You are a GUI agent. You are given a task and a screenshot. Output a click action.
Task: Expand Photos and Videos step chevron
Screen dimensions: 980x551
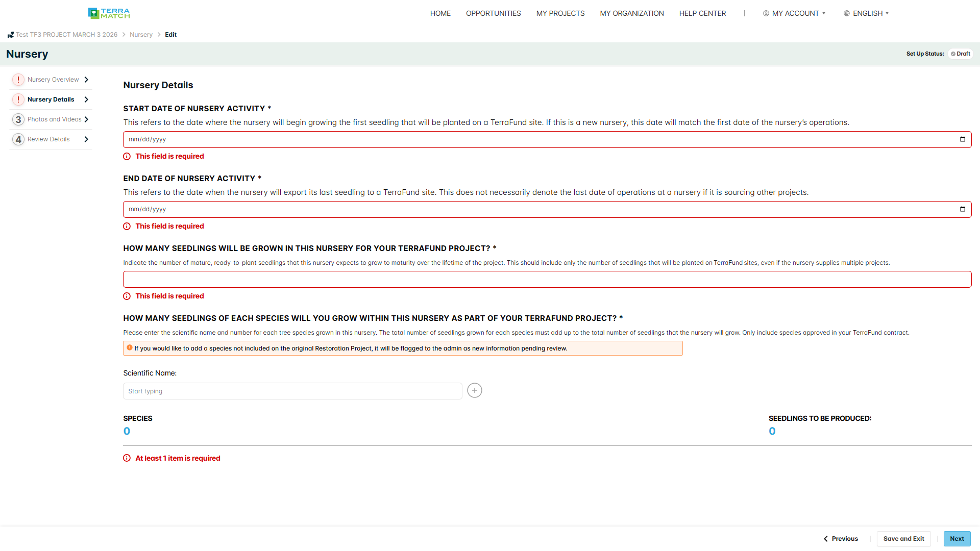click(86, 119)
